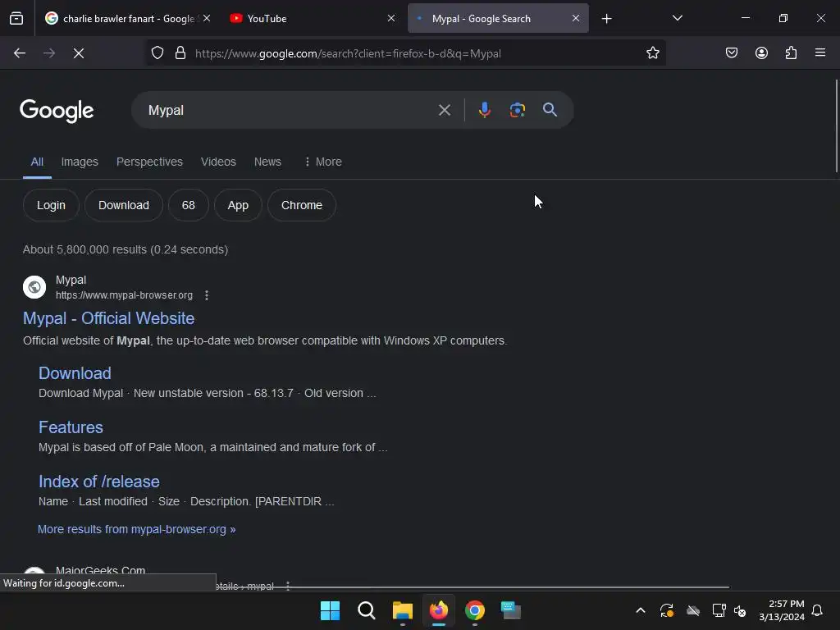Click Mypal site globe favicon
The image size is (840, 630).
point(34,287)
